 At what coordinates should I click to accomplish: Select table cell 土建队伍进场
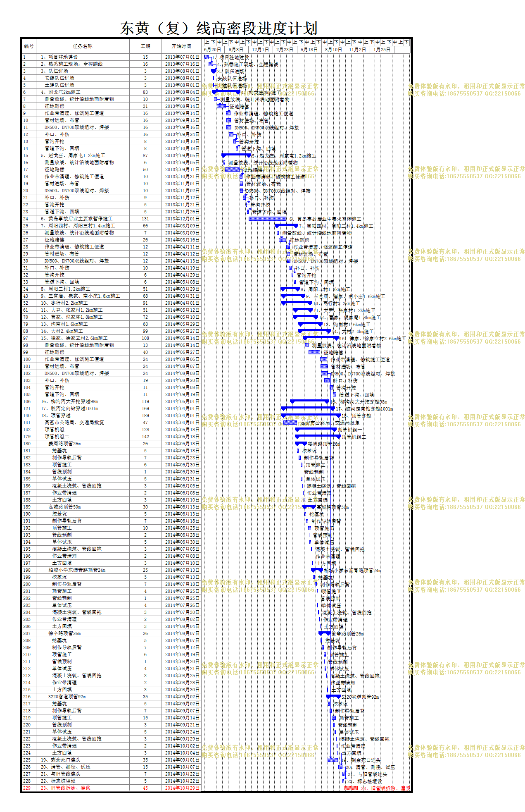tap(83, 85)
